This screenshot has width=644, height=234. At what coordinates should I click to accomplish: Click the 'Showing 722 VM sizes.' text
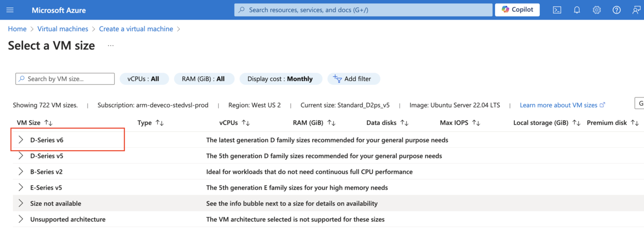pos(45,105)
